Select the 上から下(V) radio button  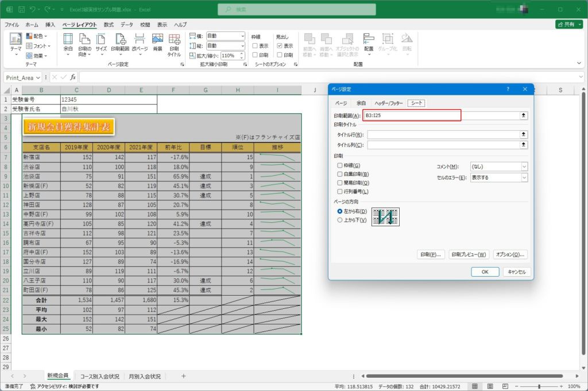pos(341,220)
